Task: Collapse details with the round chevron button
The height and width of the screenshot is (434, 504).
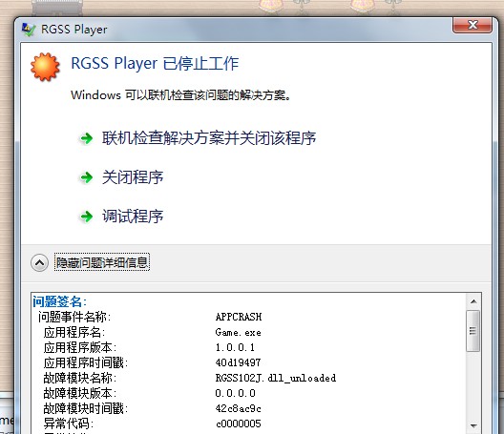Action: coord(39,262)
